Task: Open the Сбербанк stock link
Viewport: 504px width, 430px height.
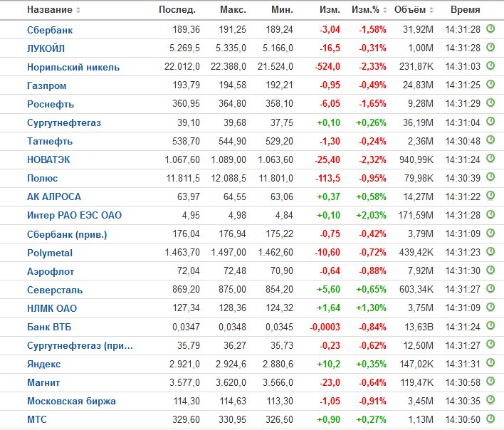Action: 50,30
